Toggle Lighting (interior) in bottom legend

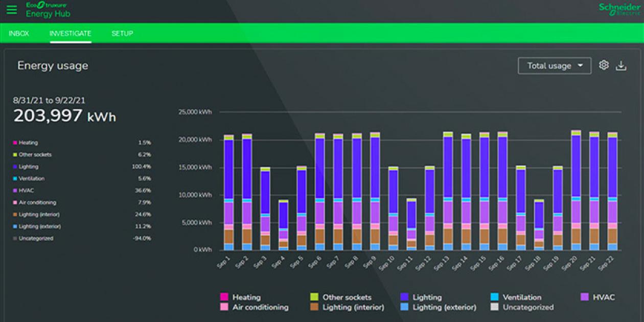pyautogui.click(x=347, y=307)
